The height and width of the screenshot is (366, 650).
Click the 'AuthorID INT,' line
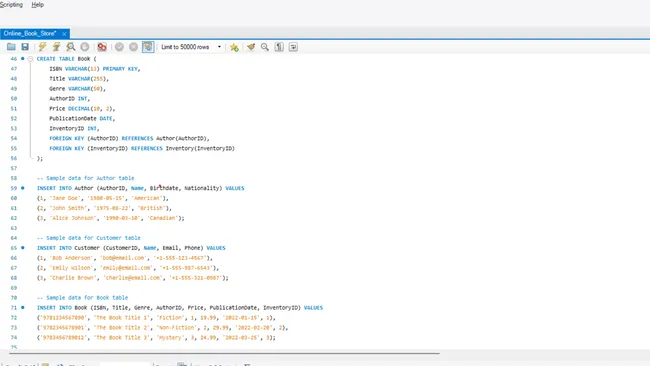(x=69, y=99)
